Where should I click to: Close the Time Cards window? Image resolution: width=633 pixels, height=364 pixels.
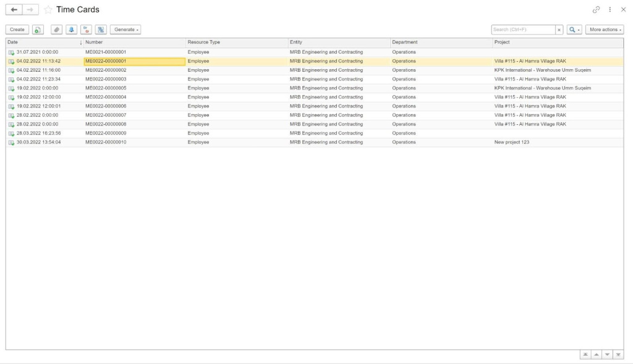[x=623, y=10]
